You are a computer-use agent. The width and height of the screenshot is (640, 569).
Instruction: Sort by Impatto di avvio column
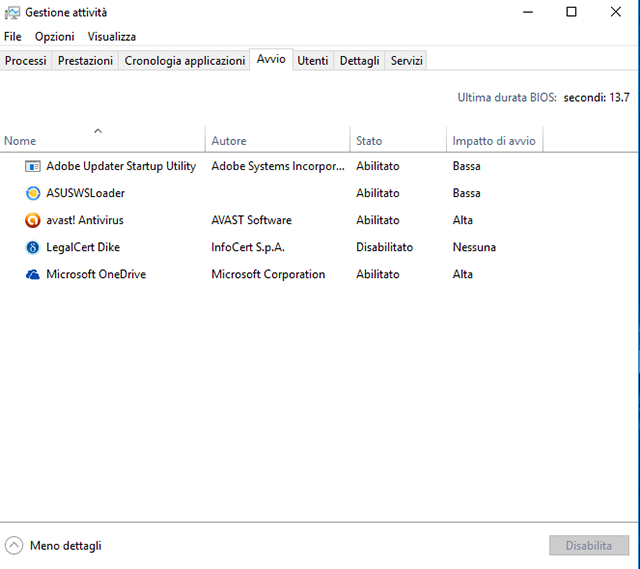(494, 141)
